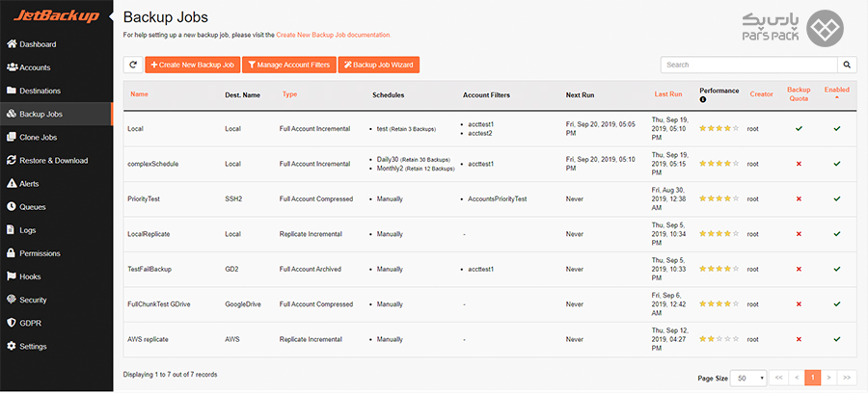Sort by Backup Quota column header
The width and height of the screenshot is (868, 393).
799,94
